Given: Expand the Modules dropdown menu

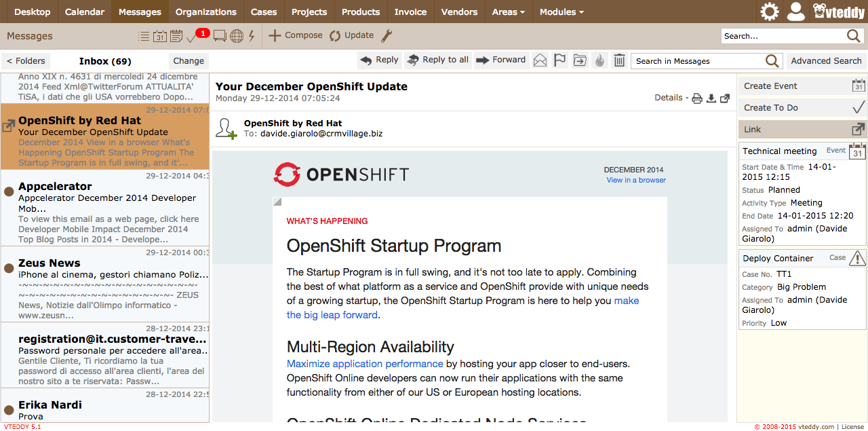Looking at the screenshot, I should pos(561,12).
